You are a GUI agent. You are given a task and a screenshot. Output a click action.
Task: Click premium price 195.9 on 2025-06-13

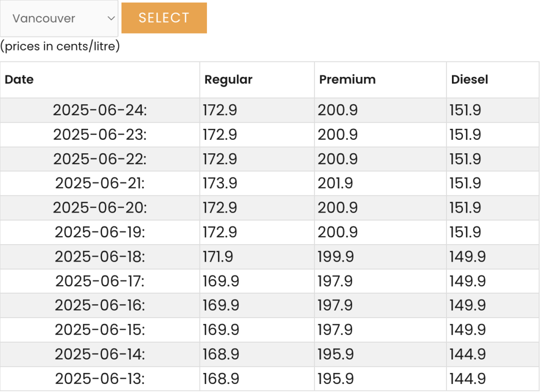tap(335, 379)
